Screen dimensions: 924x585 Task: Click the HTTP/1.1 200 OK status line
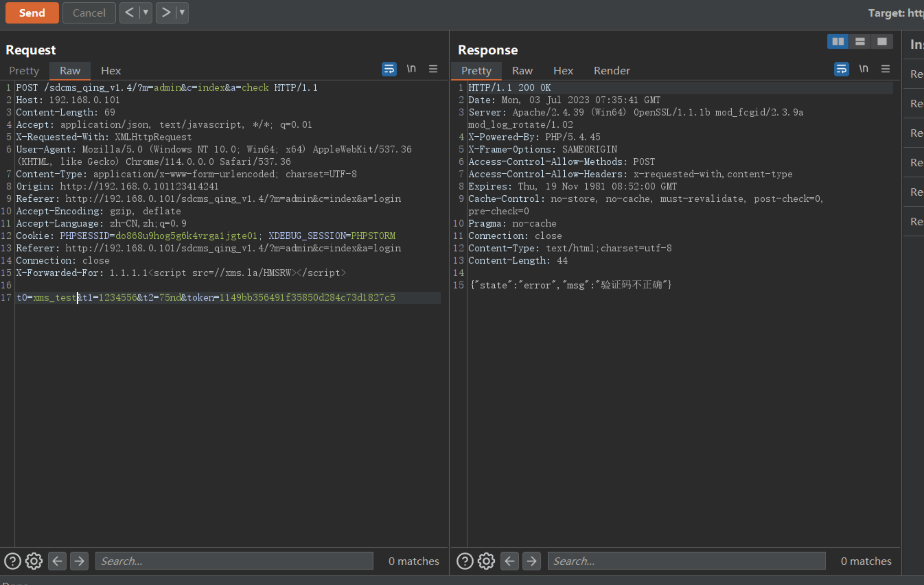[509, 88]
